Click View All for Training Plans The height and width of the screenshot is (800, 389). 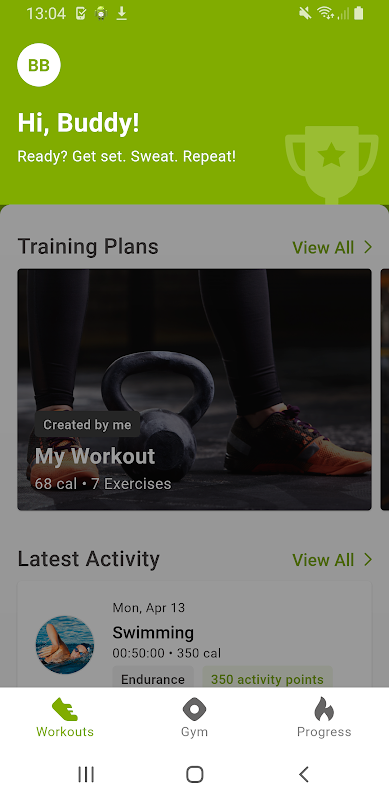323,247
